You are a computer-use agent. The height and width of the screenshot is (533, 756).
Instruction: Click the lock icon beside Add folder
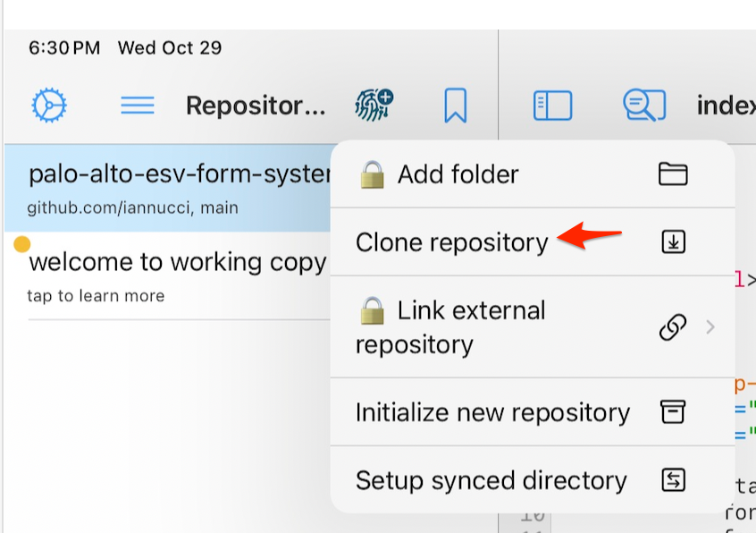click(x=373, y=174)
